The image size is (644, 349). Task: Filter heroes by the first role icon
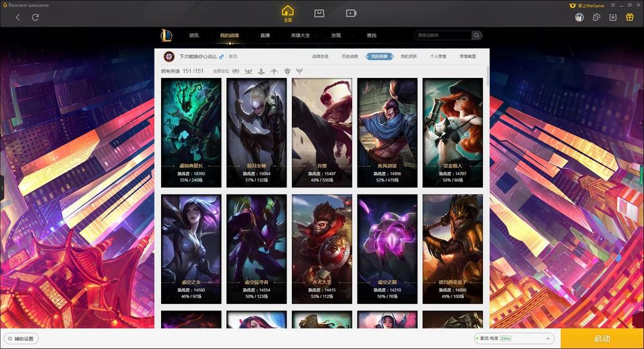pyautogui.click(x=236, y=71)
